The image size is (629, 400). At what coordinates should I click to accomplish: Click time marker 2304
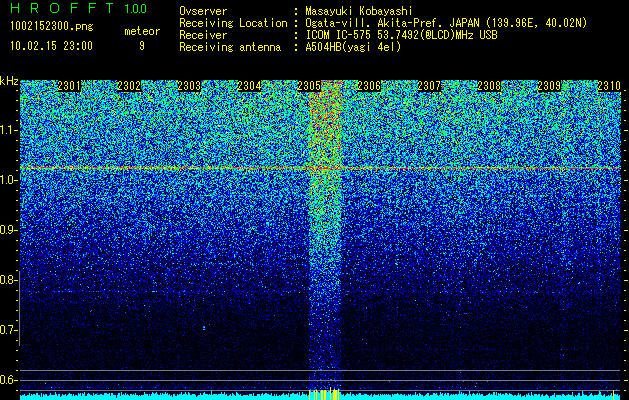click(x=249, y=86)
